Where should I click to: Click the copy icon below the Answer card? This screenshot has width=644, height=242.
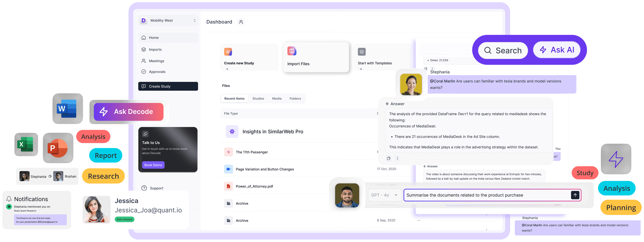tap(389, 158)
